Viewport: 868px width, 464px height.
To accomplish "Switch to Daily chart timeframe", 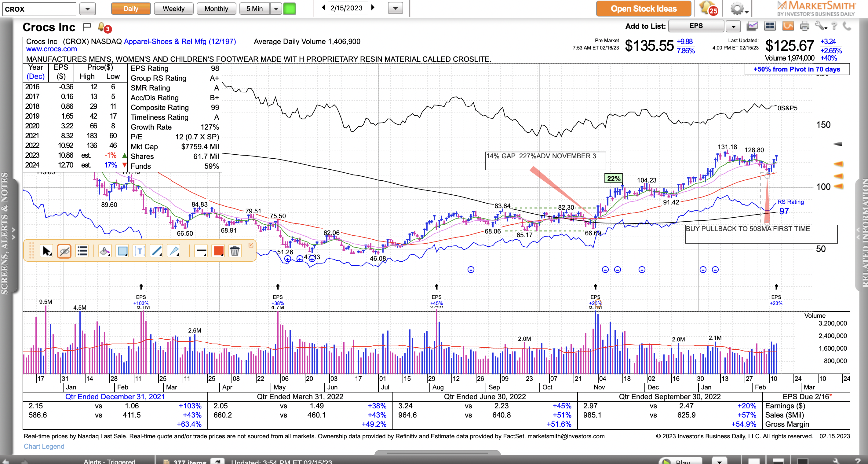I will tap(131, 9).
